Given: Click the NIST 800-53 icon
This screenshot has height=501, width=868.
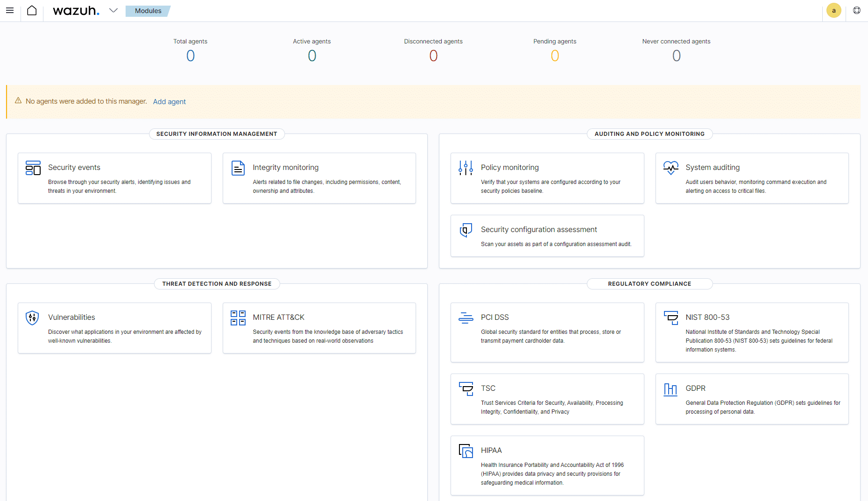Looking at the screenshot, I should pos(671,318).
